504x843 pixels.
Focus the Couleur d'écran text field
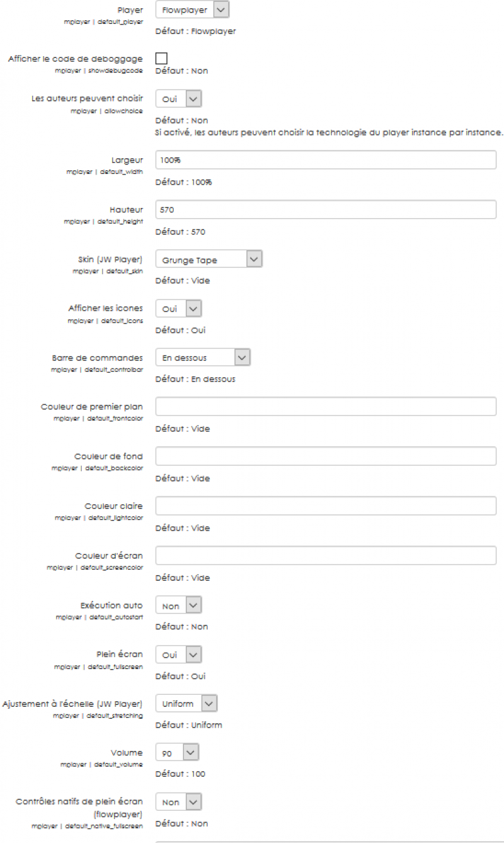325,555
